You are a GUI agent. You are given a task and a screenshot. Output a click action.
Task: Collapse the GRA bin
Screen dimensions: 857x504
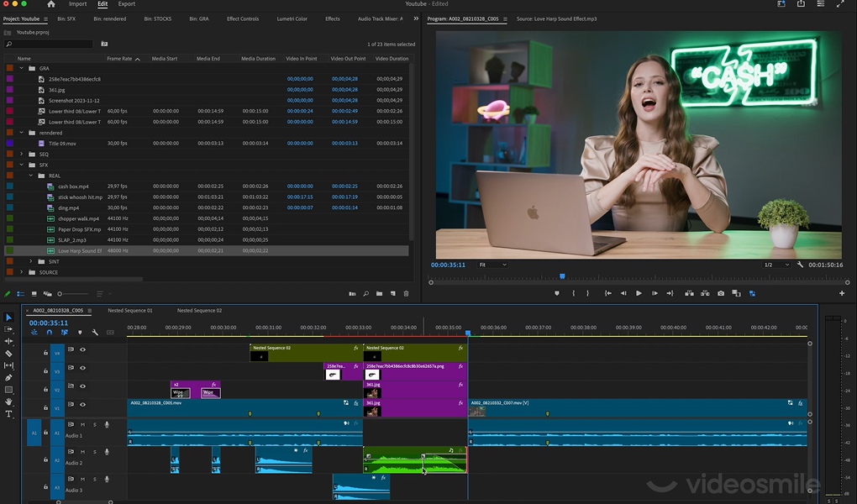22,68
